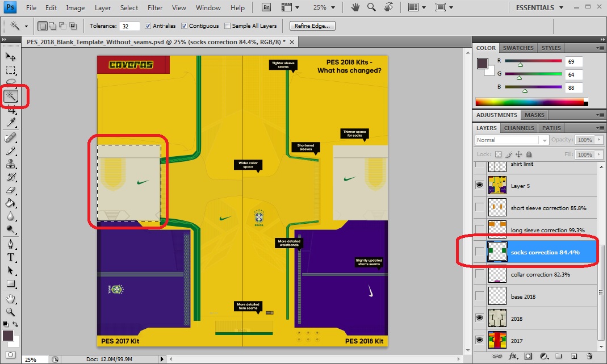The height and width of the screenshot is (364, 607).
Task: Uncheck the Anti-alias checkbox
Action: click(x=148, y=26)
